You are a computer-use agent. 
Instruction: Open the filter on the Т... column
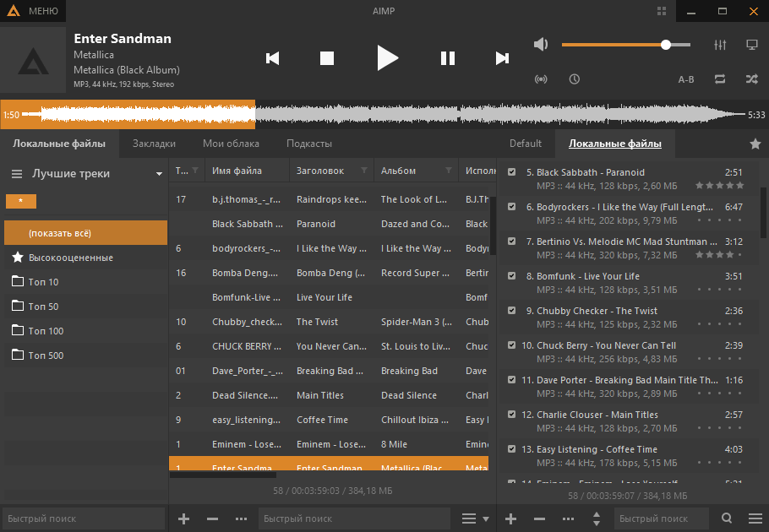[x=196, y=171]
